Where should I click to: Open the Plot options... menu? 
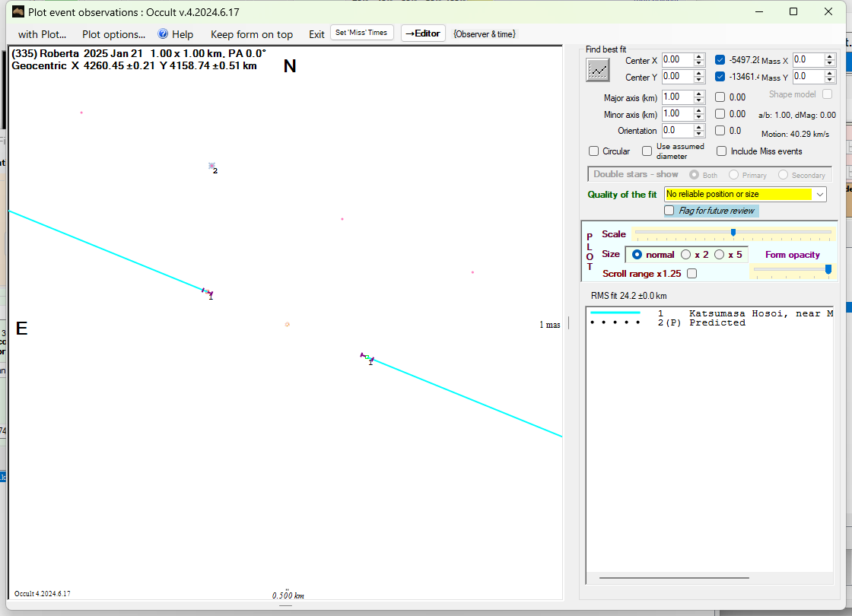[113, 34]
